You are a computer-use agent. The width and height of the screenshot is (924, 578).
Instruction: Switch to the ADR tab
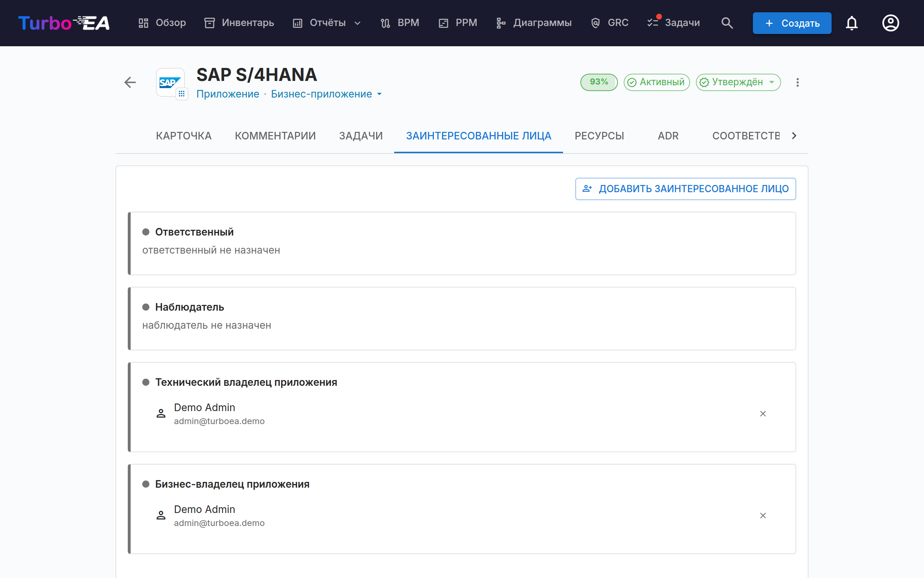(668, 136)
